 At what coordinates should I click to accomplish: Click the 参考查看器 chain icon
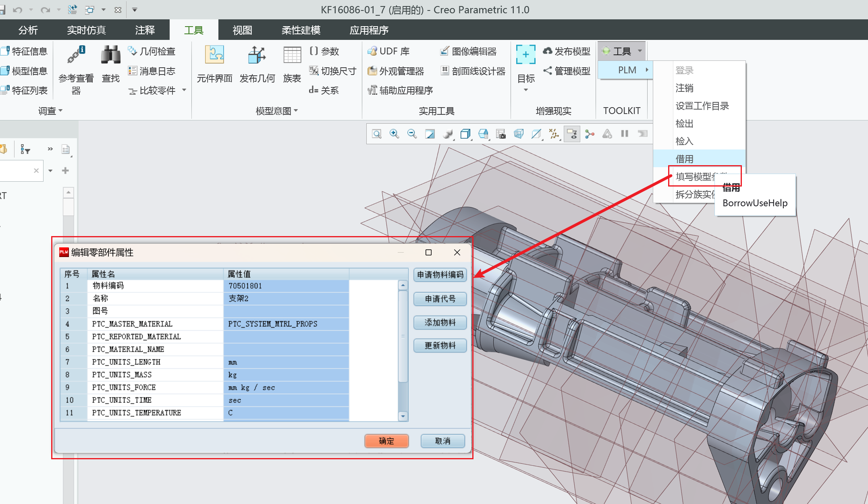pos(76,55)
